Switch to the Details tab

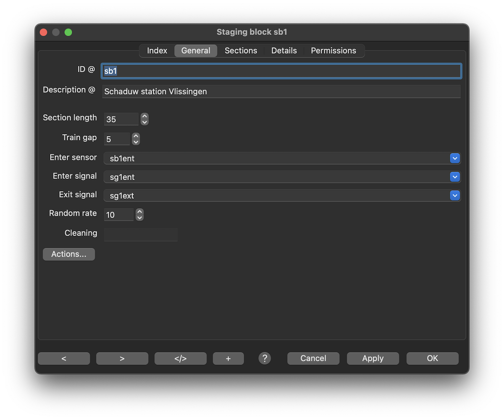[284, 50]
